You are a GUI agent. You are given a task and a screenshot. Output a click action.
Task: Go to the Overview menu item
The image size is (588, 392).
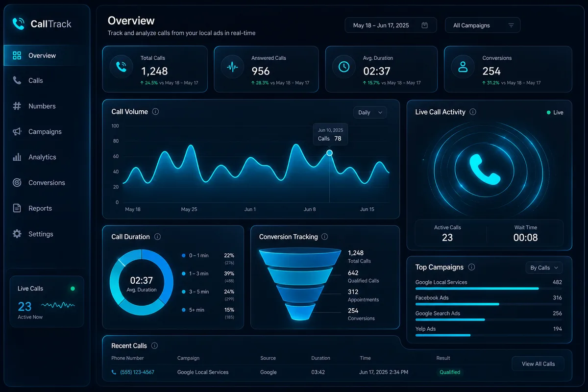(x=46, y=55)
